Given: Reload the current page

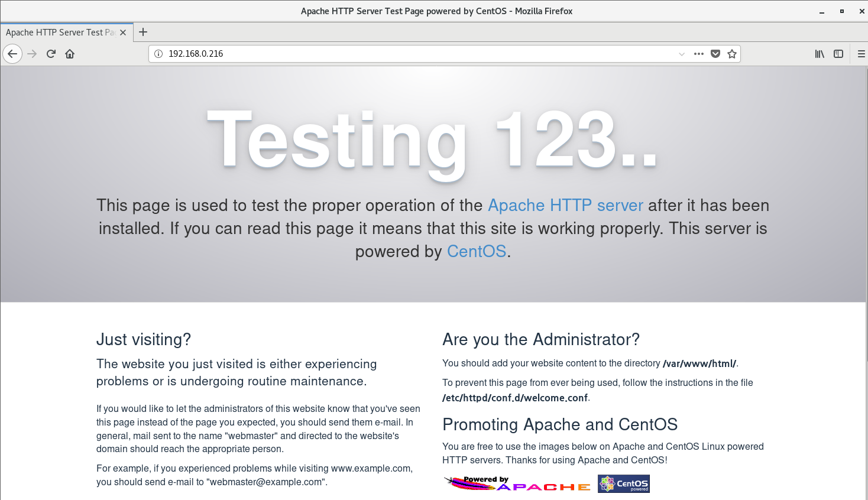Looking at the screenshot, I should [51, 54].
